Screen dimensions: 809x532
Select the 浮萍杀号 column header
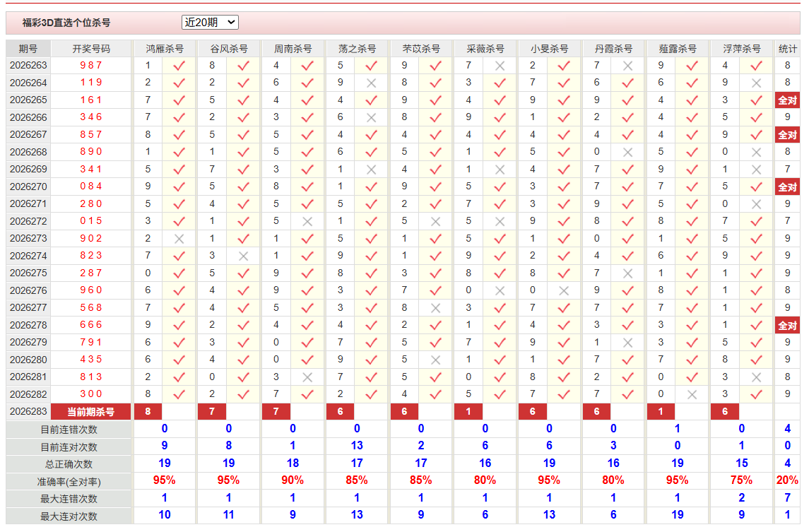[x=741, y=49]
